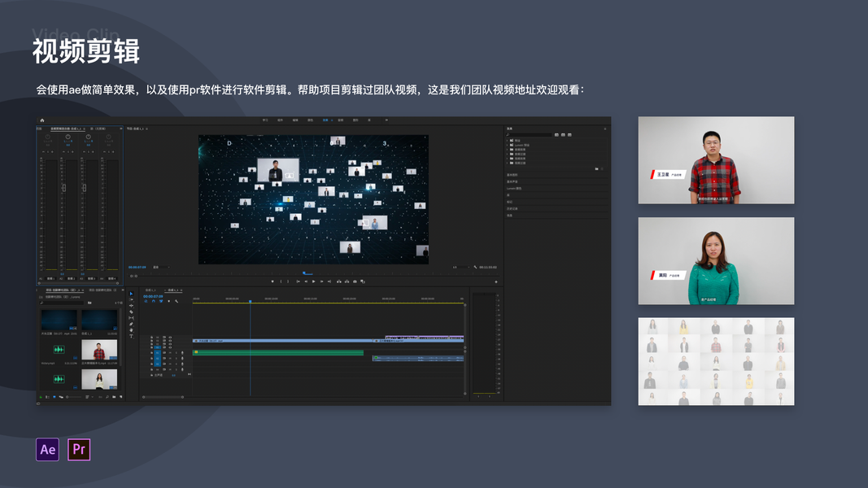Viewport: 868px width, 488px height.
Task: Click the Mark Out bracket button
Action: point(288,281)
